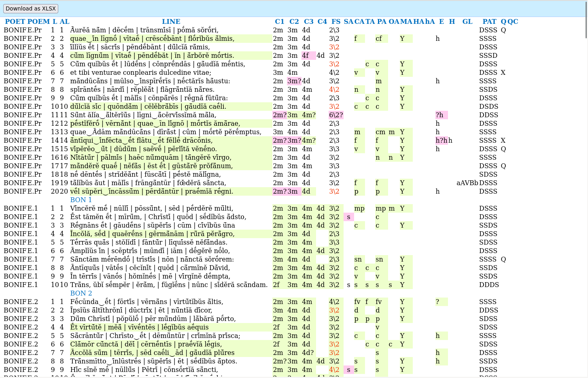Open the BON 1 poem link
Image resolution: width=588 pixels, height=378 pixels.
(81, 200)
